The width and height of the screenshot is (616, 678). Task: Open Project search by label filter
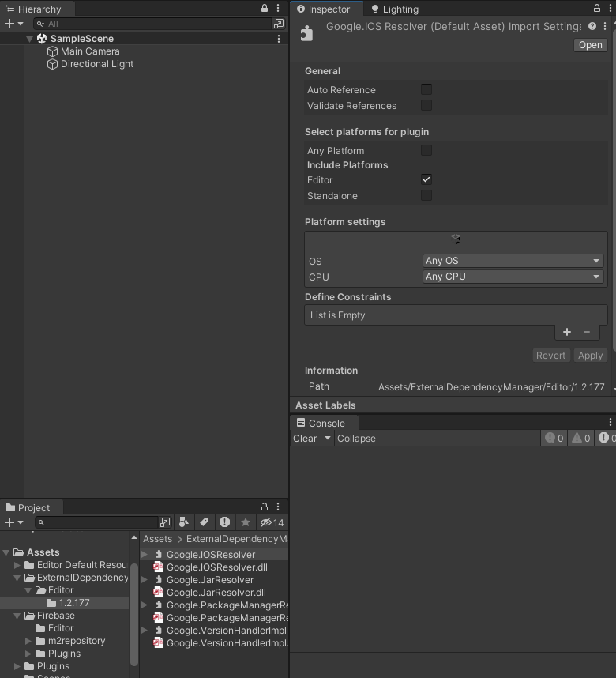coord(204,522)
